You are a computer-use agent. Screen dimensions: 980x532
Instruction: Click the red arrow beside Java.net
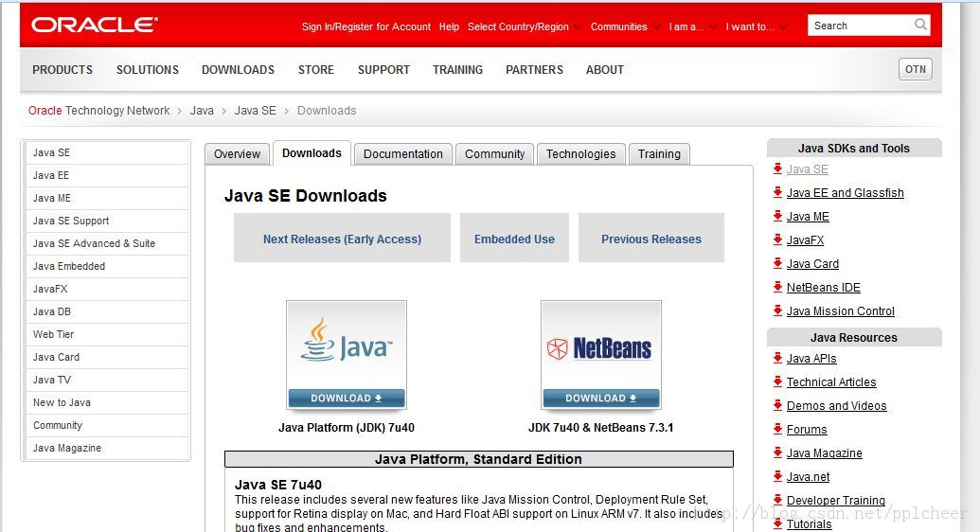[777, 476]
